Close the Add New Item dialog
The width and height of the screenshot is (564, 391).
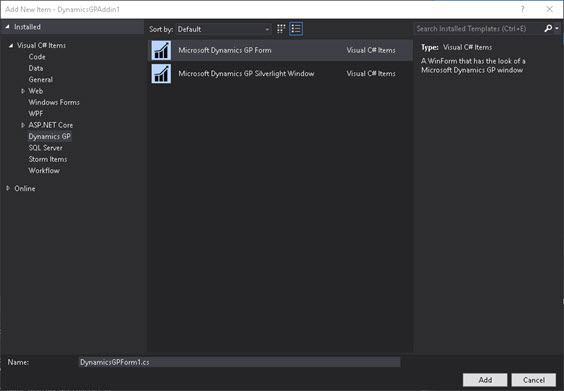(550, 9)
